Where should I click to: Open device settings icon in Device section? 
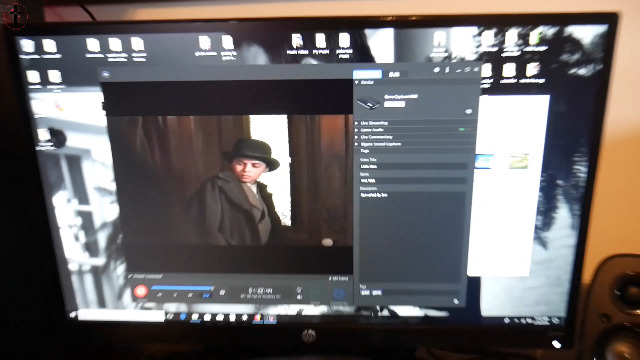tap(468, 111)
